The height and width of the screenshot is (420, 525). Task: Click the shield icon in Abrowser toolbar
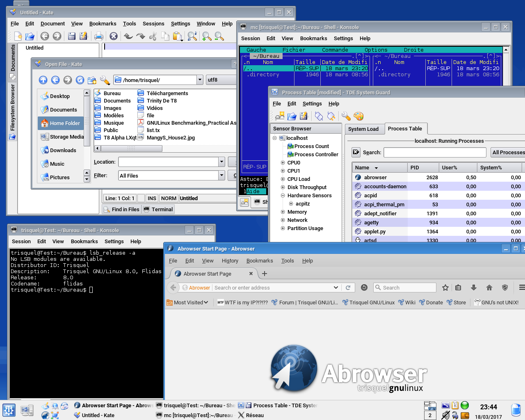click(x=505, y=288)
